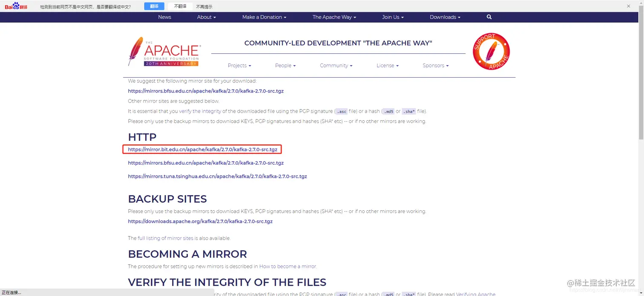Image resolution: width=644 pixels, height=296 pixels.
Task: Click the Support Apache round badge
Action: pyautogui.click(x=491, y=52)
